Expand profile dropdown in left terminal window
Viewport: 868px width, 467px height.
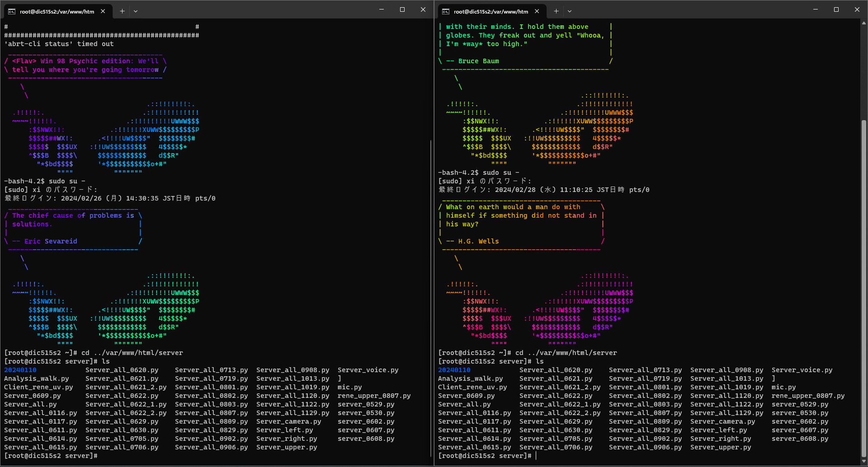pos(136,11)
